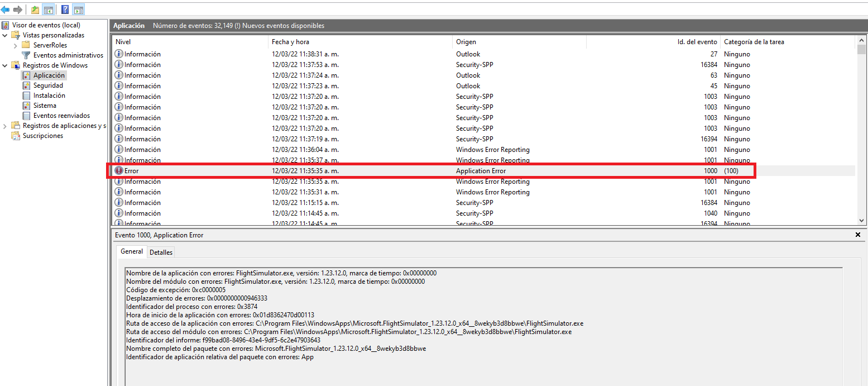
Task: Click the Visor de eventos (local) root icon
Action: click(x=6, y=25)
